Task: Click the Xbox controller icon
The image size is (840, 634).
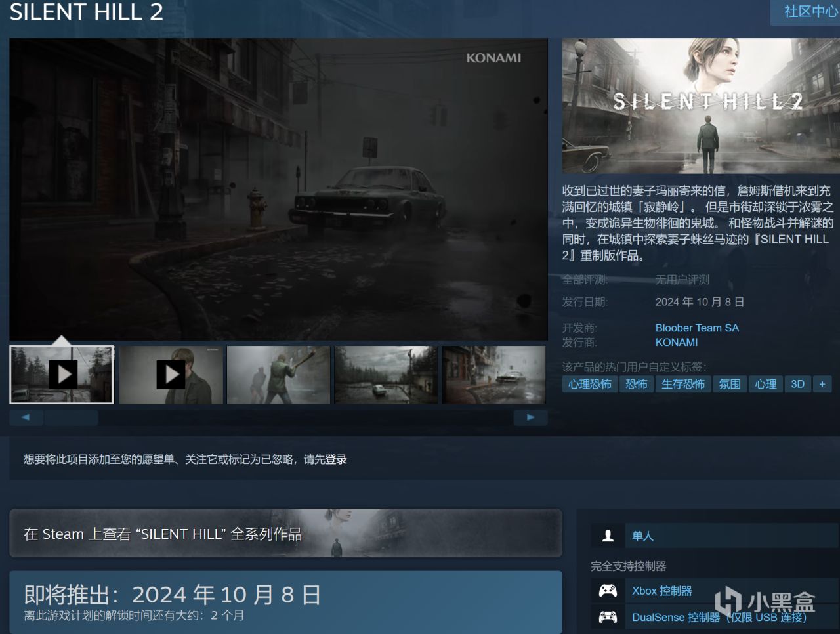Action: [x=608, y=591]
